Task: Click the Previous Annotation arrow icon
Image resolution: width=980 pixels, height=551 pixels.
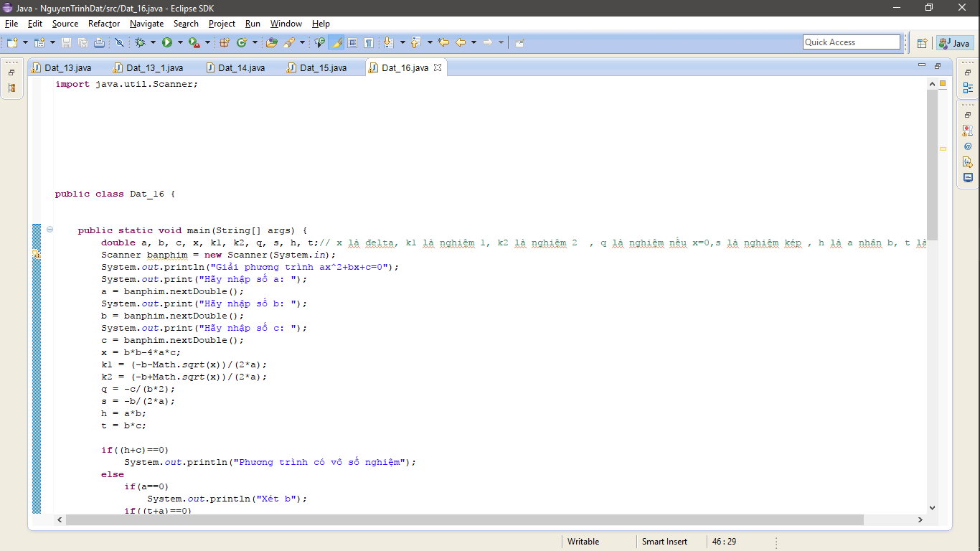Action: [x=415, y=42]
